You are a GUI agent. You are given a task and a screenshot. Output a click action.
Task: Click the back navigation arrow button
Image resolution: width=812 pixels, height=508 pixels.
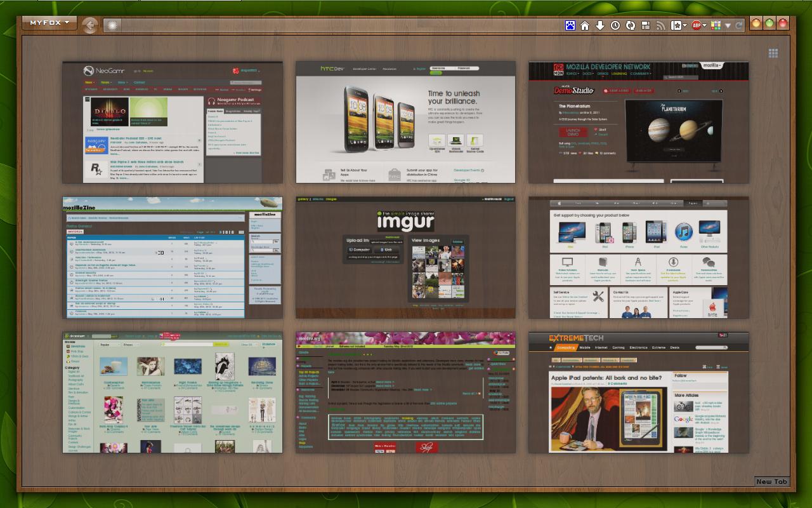(x=90, y=25)
